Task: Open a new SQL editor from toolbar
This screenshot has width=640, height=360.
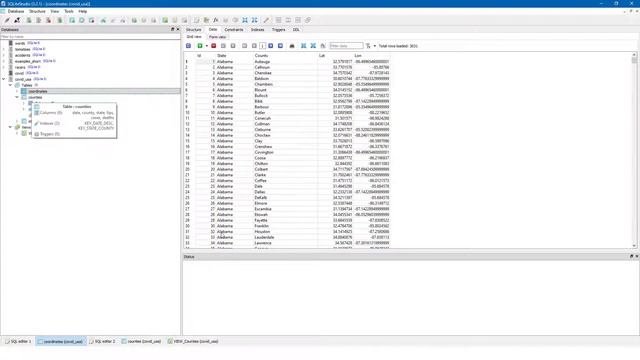Action: [x=196, y=20]
